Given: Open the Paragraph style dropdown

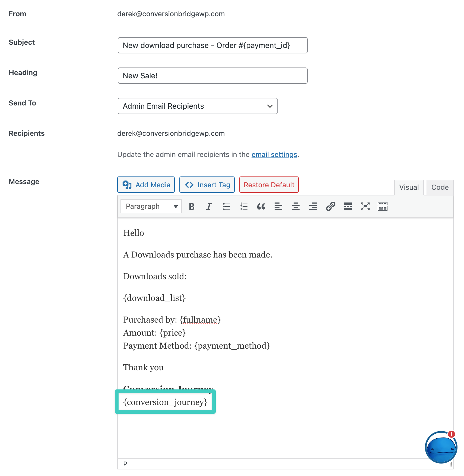Looking at the screenshot, I should coord(151,206).
